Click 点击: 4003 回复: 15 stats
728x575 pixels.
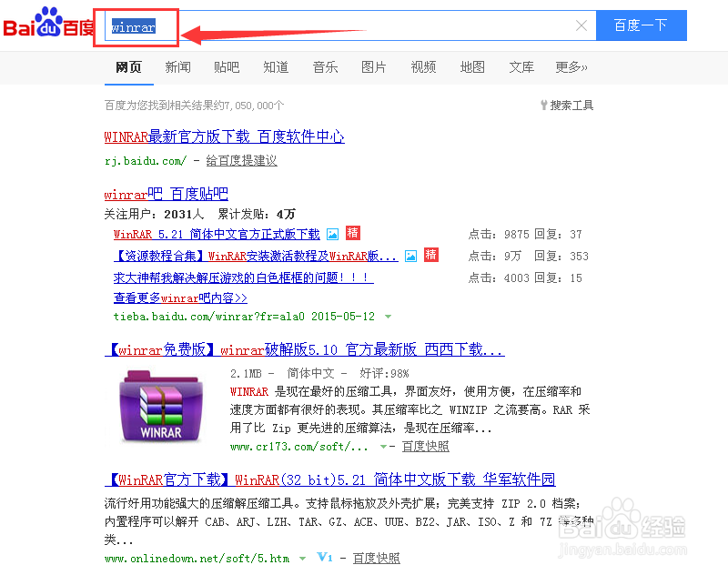pyautogui.click(x=525, y=278)
